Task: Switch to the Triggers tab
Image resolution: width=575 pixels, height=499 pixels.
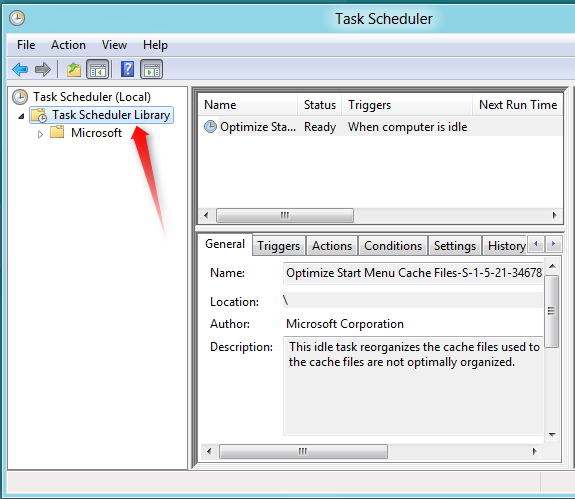Action: point(278,246)
